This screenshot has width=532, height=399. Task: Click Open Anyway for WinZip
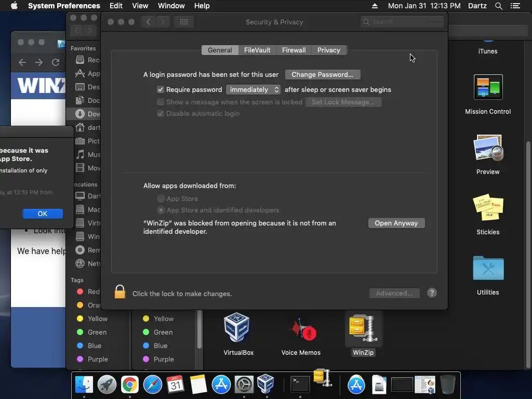click(x=396, y=223)
